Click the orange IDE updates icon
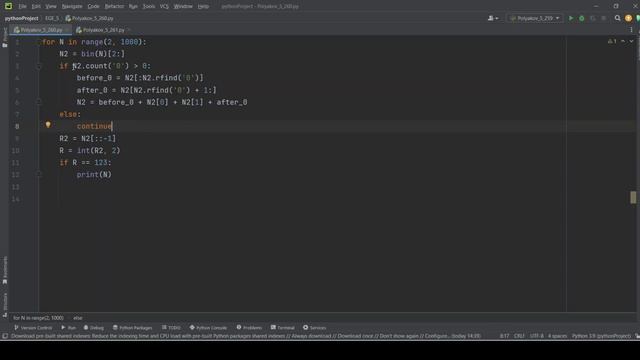This screenshot has width=640, height=360. click(629, 18)
